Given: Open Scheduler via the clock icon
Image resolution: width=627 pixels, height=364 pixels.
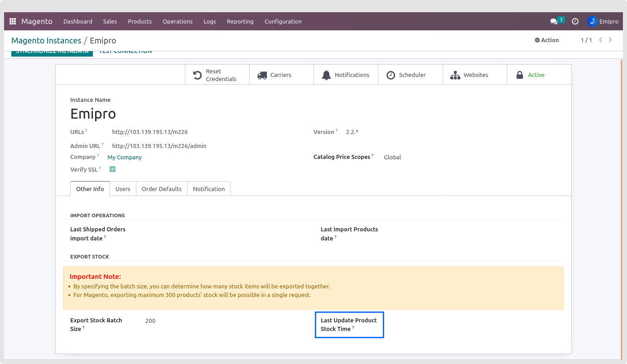Looking at the screenshot, I should tap(391, 75).
